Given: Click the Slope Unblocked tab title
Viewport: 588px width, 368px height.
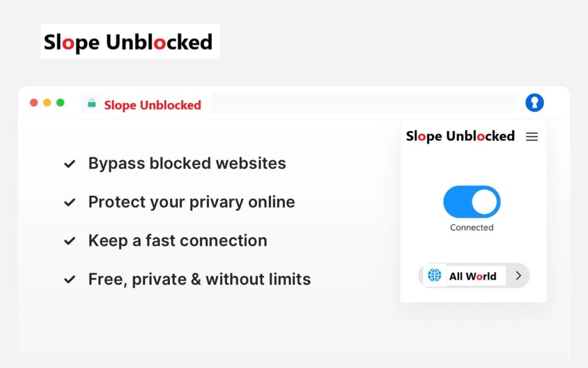Looking at the screenshot, I should pos(152,105).
